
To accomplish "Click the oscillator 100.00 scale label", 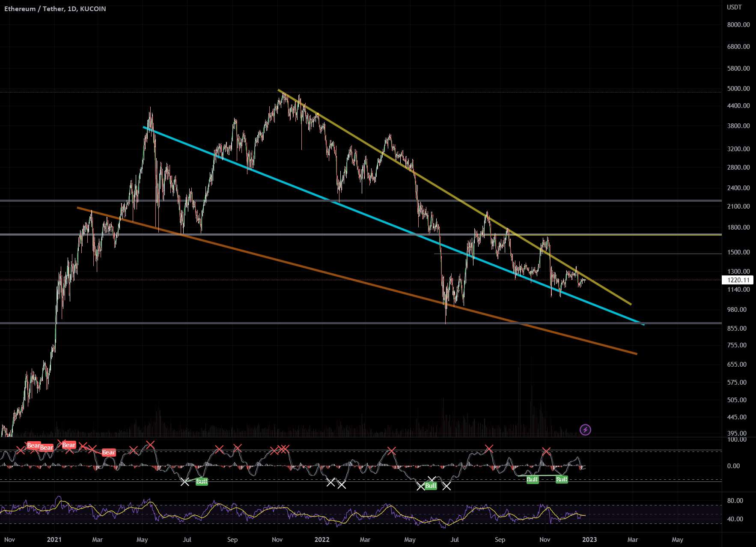I will point(737,439).
